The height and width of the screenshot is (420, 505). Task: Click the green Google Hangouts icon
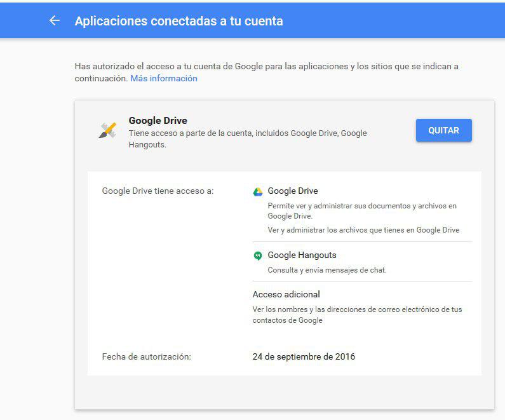(258, 256)
